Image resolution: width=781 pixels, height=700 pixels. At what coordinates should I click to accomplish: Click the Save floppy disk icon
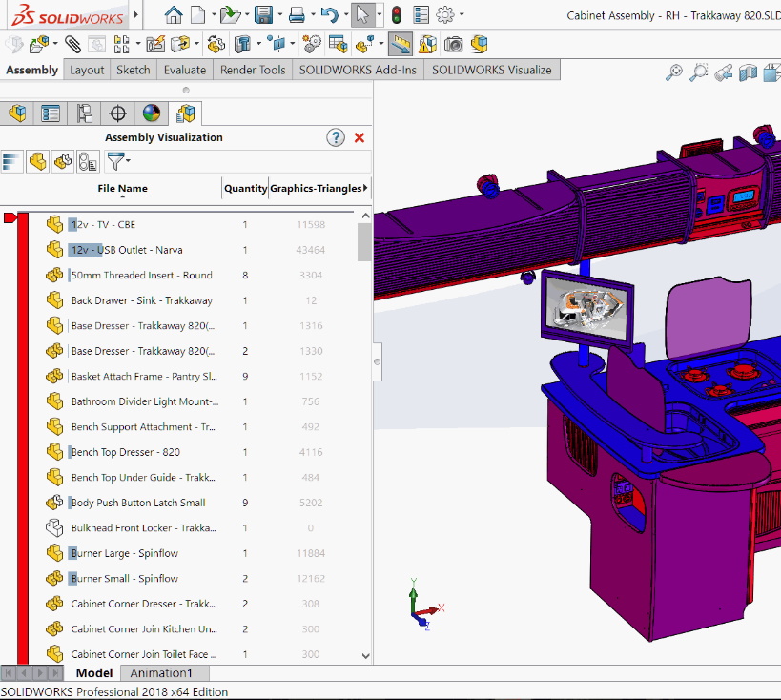coord(263,15)
